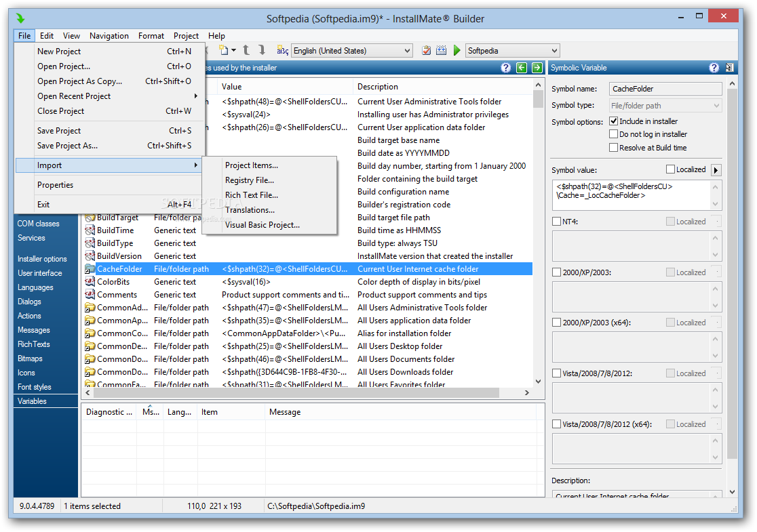Viewport: 757px width, 532px height.
Task: Click the BuildTime variable icon
Action: click(90, 230)
